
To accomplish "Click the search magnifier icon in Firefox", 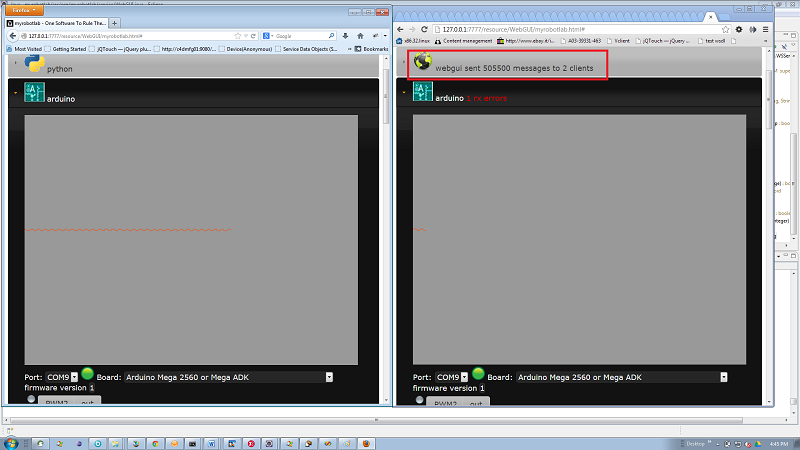I will pos(331,36).
